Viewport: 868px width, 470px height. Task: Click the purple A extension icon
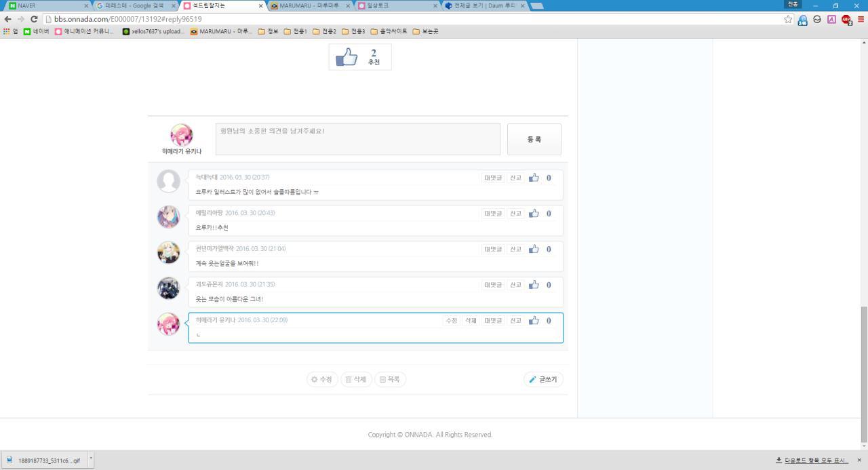pyautogui.click(x=831, y=19)
